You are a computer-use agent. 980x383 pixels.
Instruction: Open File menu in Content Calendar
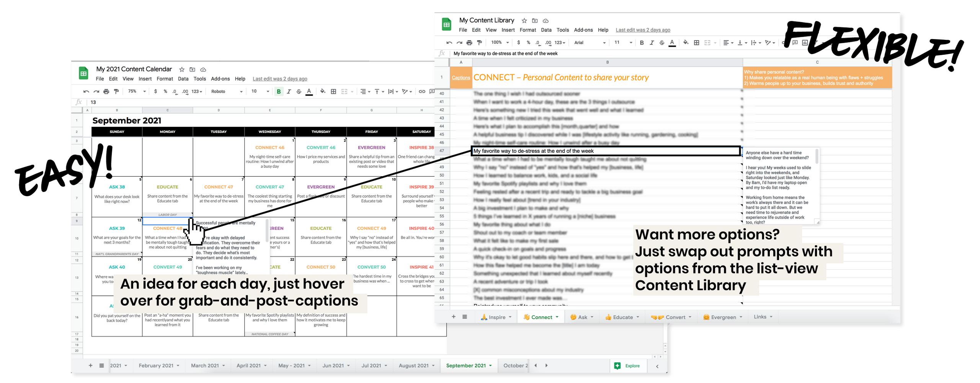click(x=100, y=79)
